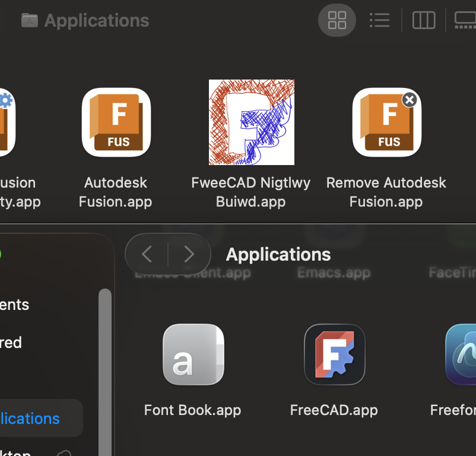This screenshot has width=476, height=456.
Task: Click the 'Remove Autodesk Fusion.app' label
Action: point(386,192)
